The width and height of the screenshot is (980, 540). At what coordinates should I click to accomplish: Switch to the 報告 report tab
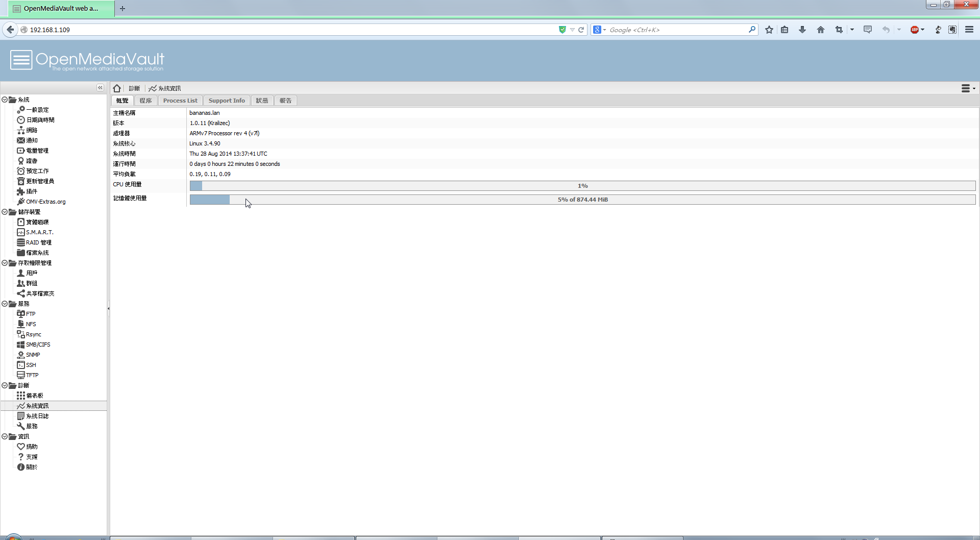point(285,101)
